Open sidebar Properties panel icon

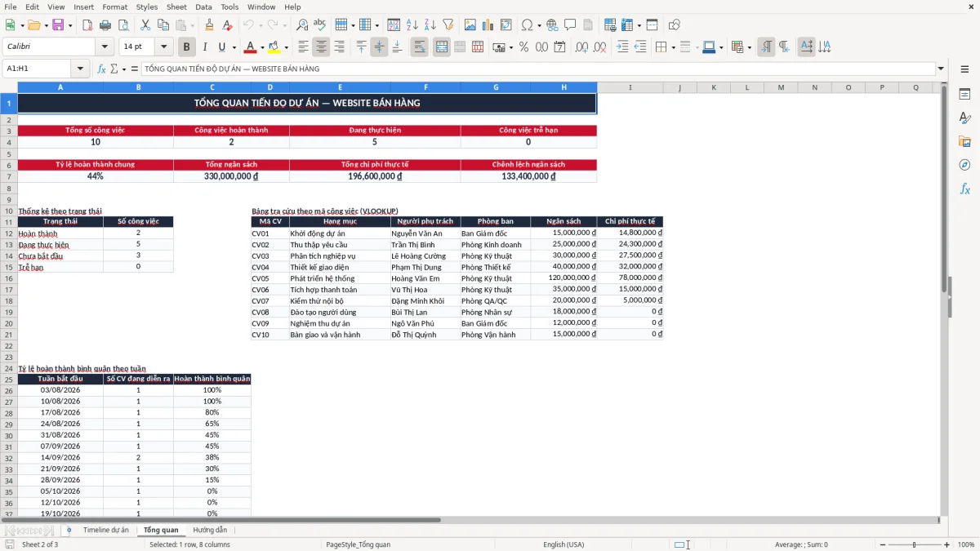(964, 95)
